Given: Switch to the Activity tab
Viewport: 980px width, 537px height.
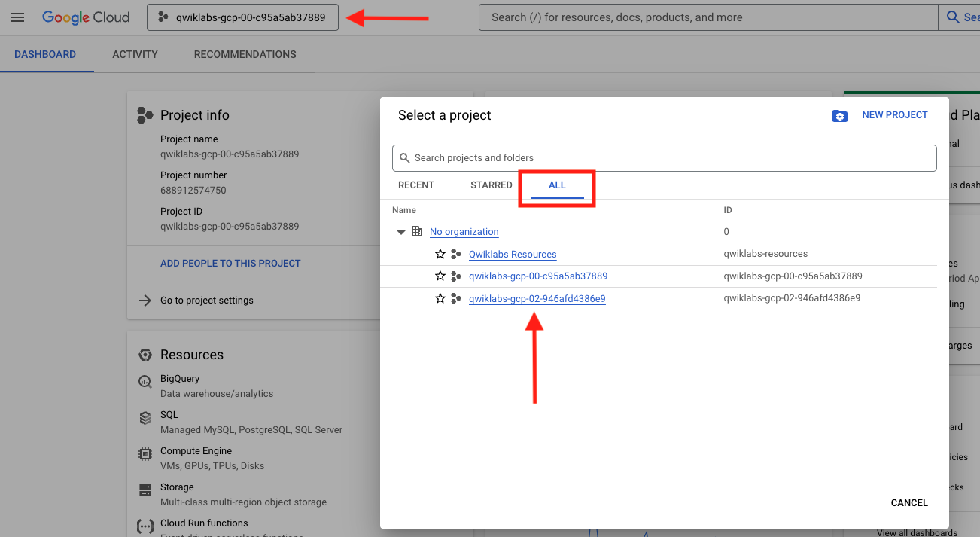Looking at the screenshot, I should pyautogui.click(x=135, y=54).
